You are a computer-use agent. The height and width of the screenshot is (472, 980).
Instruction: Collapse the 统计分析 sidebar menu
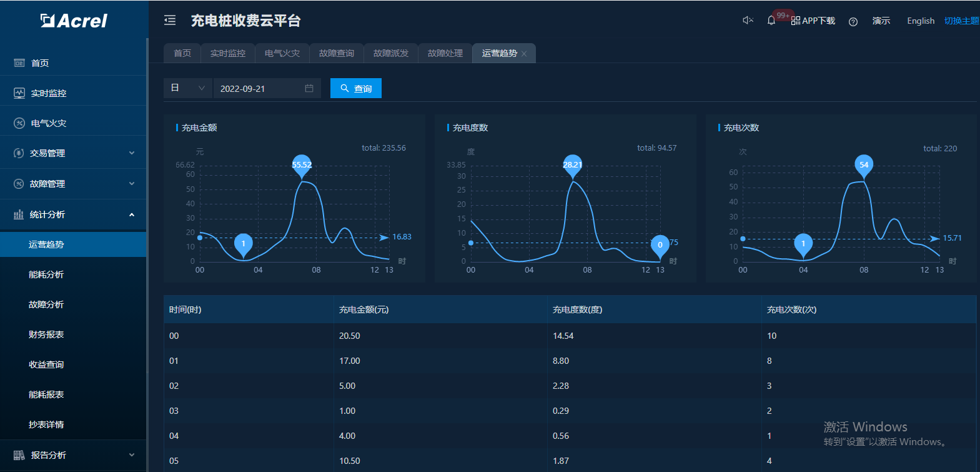(x=73, y=214)
